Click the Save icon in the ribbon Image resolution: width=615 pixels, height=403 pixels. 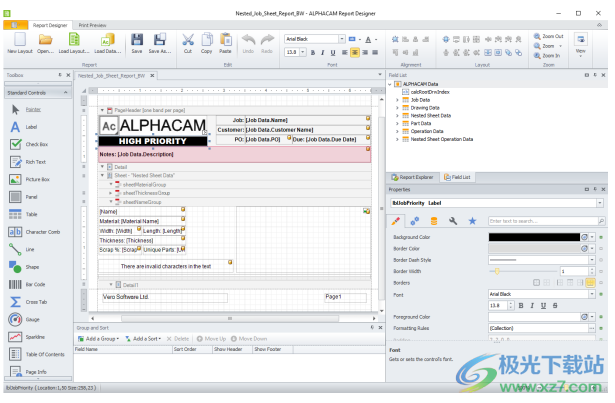coord(138,41)
